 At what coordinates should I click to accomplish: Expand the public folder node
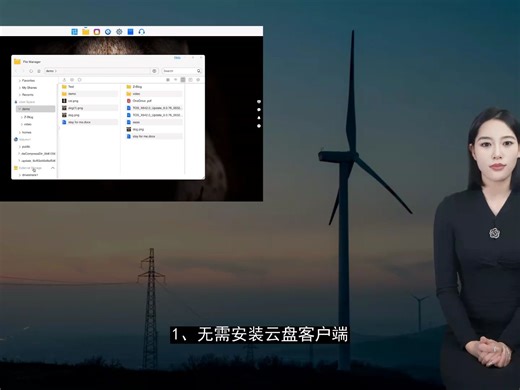pos(20,147)
